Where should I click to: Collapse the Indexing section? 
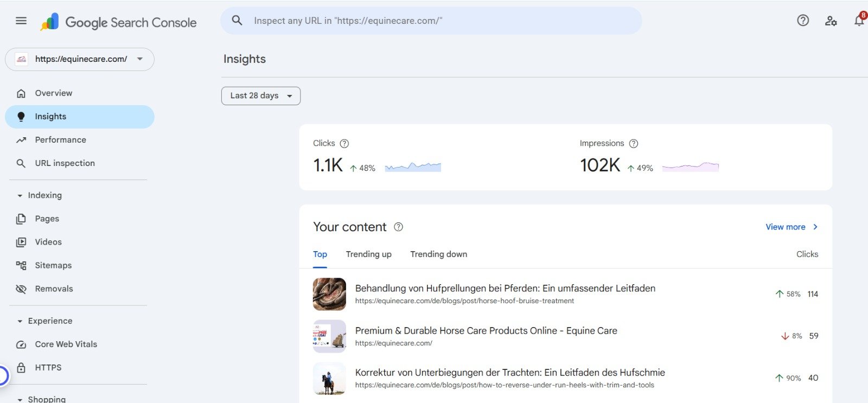[40, 195]
